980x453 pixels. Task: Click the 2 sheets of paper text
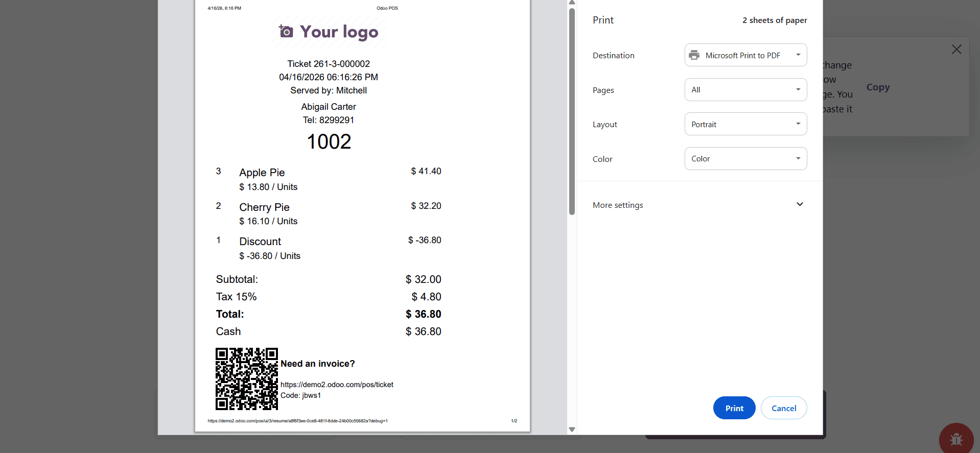[x=775, y=20]
